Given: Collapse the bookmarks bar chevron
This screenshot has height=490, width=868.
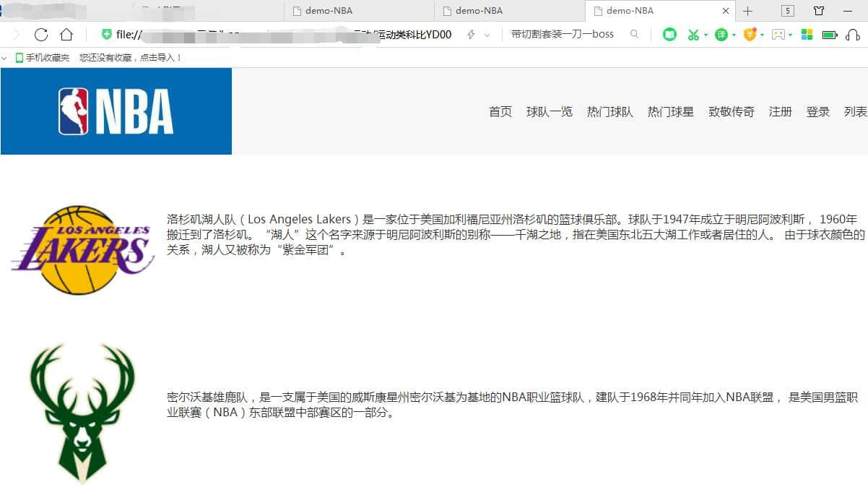Looking at the screenshot, I should (6, 58).
